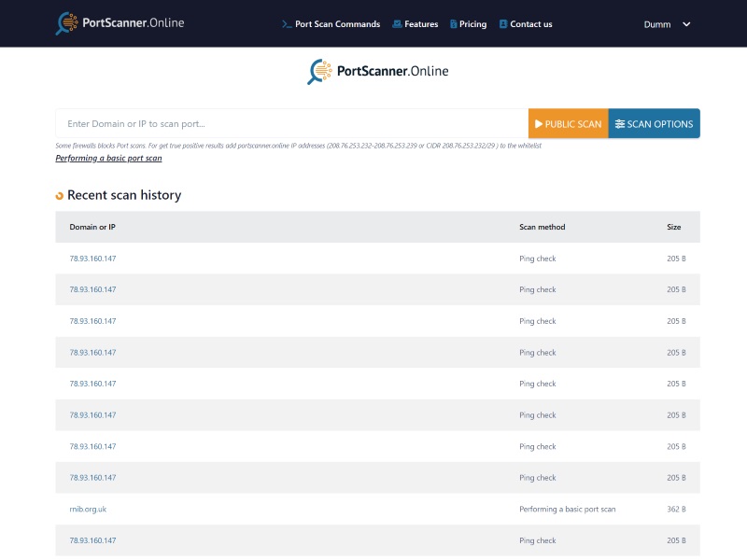The image size is (747, 560).
Task: Select the Contact us info icon
Action: (503, 24)
